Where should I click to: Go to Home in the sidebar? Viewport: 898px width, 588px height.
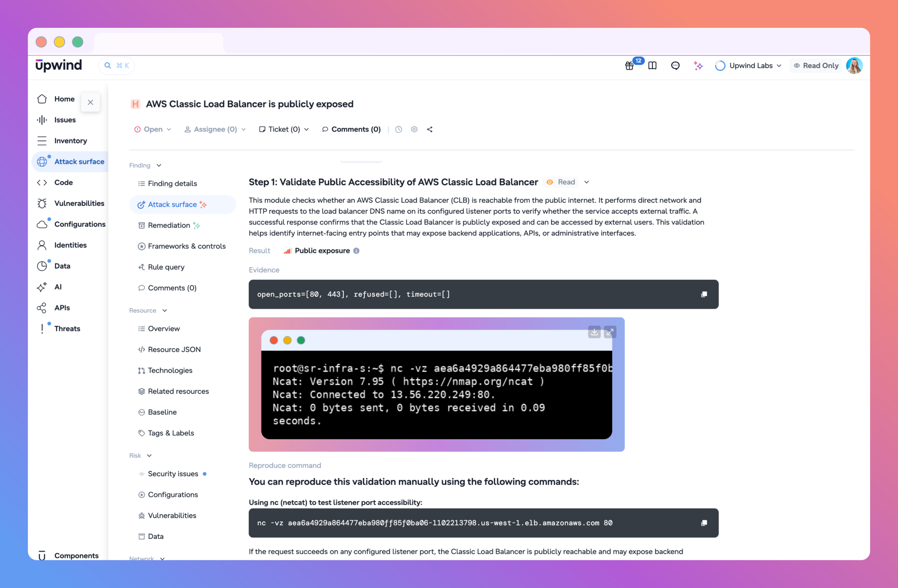pos(56,99)
